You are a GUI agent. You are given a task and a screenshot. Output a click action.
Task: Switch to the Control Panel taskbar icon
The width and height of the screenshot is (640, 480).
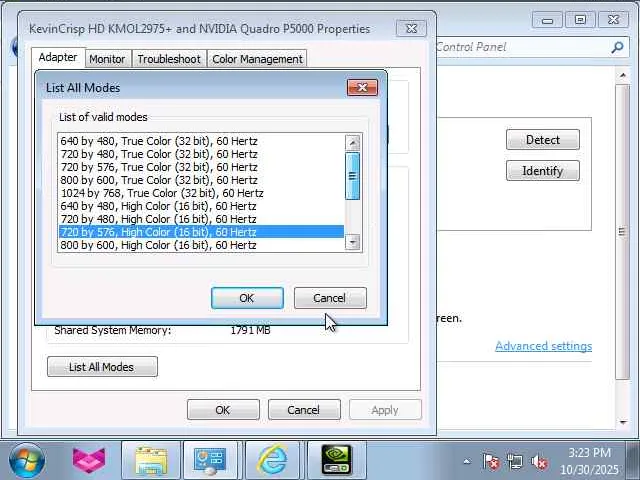click(210, 460)
